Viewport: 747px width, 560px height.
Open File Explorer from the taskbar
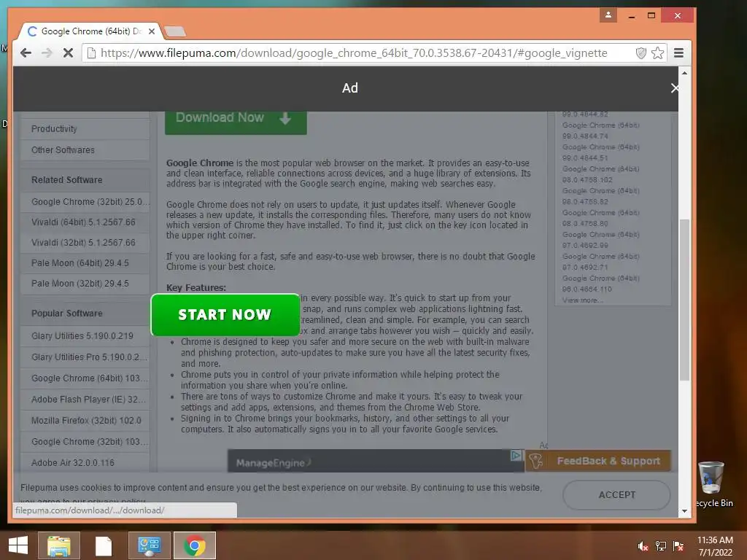point(58,545)
